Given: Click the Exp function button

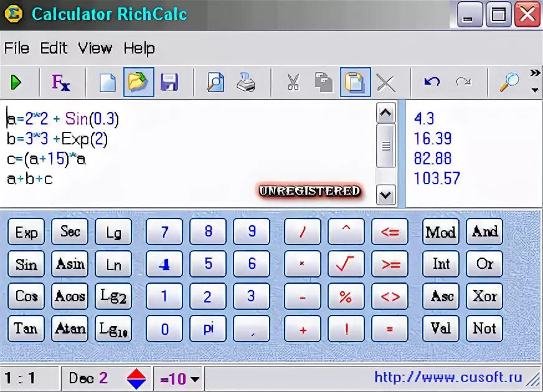Looking at the screenshot, I should 26,231.
